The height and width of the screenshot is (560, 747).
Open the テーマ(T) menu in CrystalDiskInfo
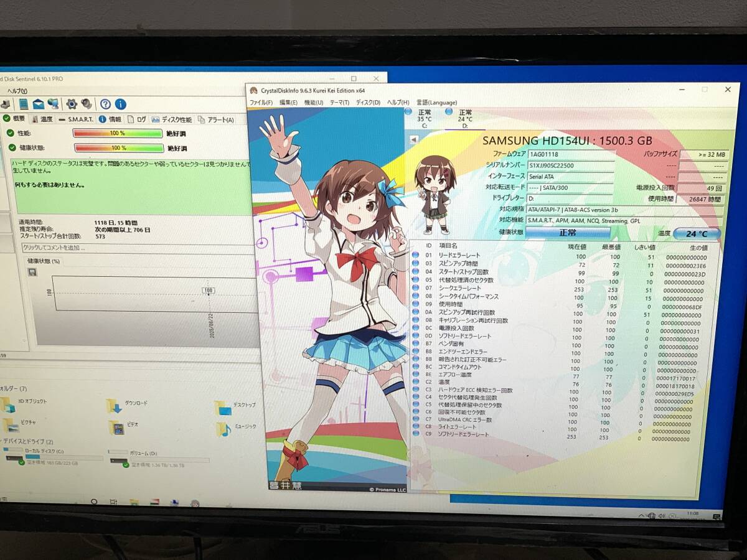tap(339, 102)
